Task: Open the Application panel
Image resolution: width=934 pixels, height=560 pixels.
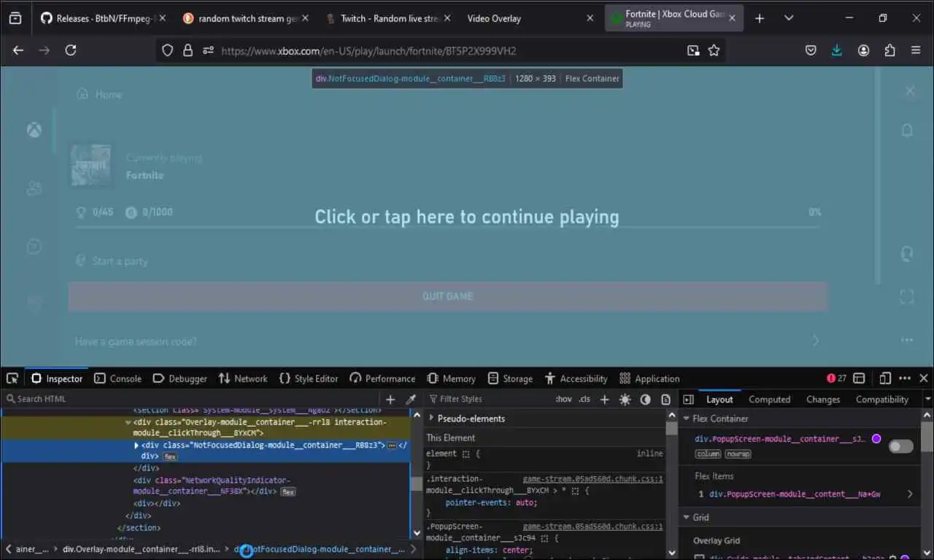Action: point(649,378)
